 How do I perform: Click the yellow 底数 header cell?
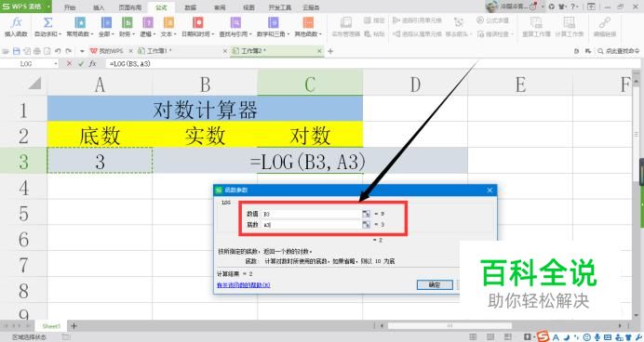[100, 135]
